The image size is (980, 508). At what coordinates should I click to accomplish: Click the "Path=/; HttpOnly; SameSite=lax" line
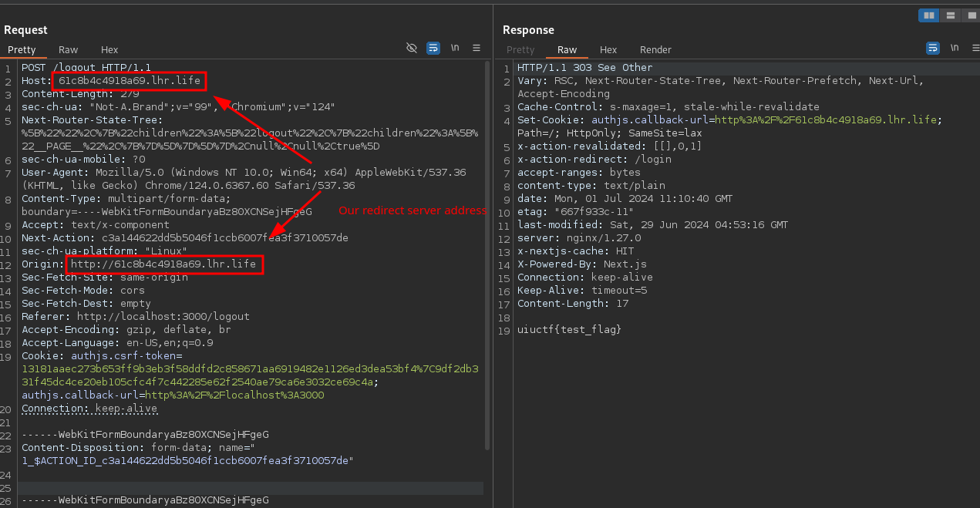(x=609, y=133)
